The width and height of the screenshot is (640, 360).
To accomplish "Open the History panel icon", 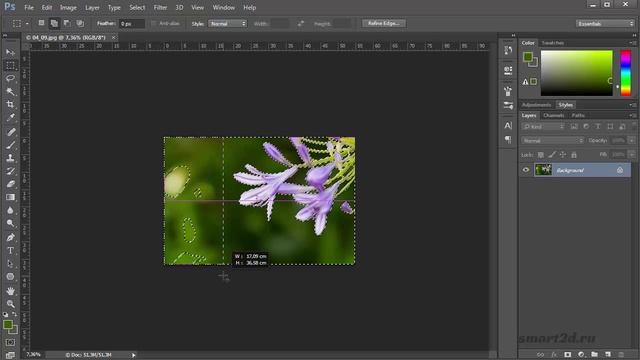I will tap(508, 50).
